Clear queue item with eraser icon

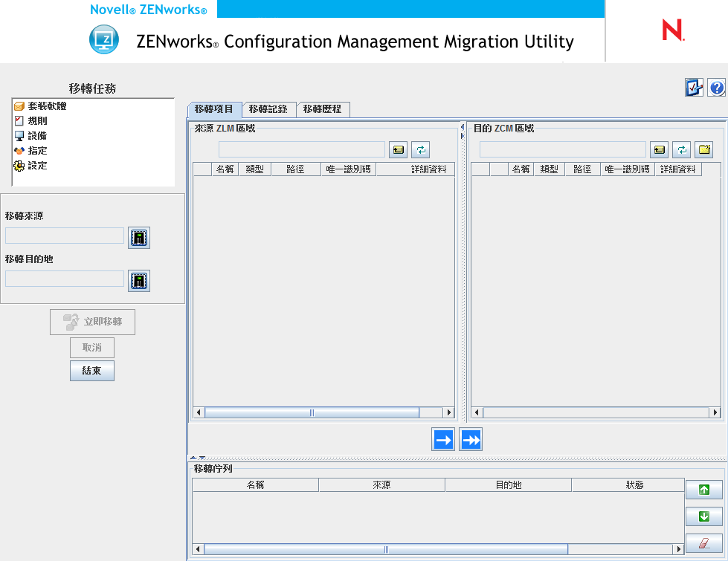[x=704, y=543]
